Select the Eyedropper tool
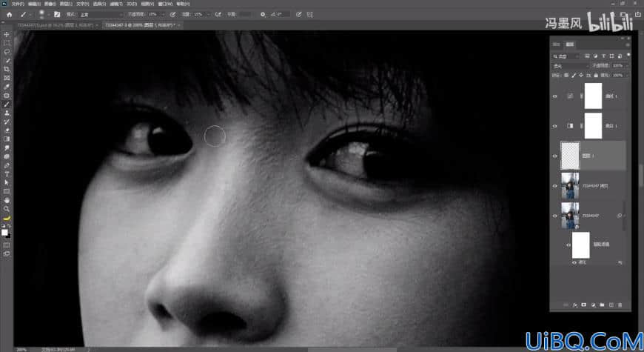 point(7,87)
